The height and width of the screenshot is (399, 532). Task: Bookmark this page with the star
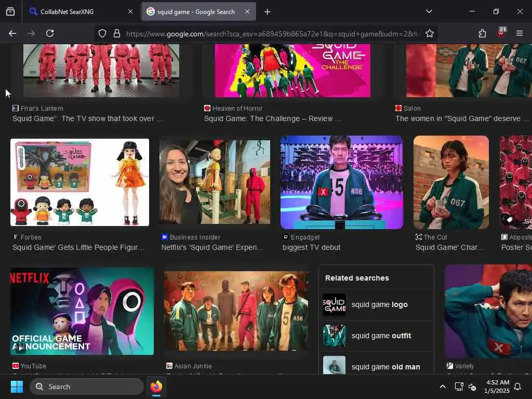point(430,33)
